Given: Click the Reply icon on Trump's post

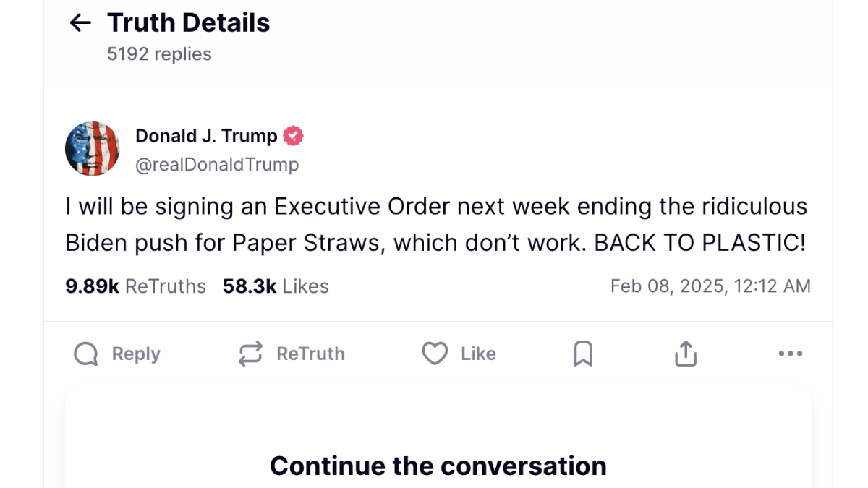Looking at the screenshot, I should click(x=85, y=354).
